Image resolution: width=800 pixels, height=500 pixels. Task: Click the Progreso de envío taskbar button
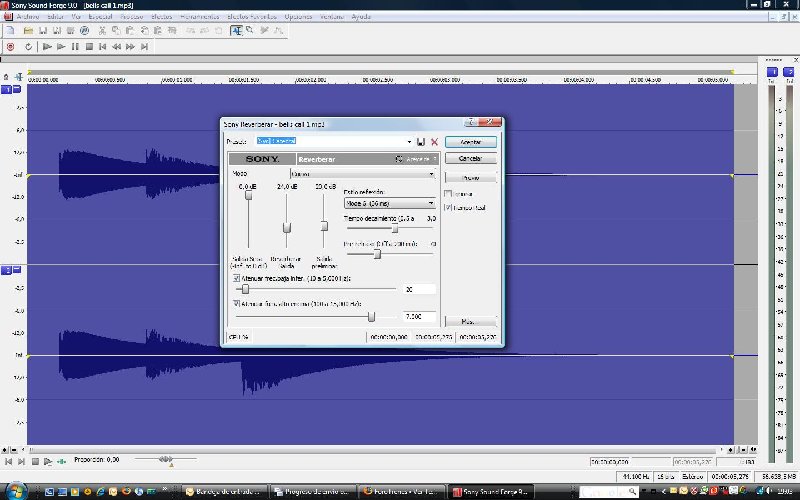pyautogui.click(x=313, y=492)
